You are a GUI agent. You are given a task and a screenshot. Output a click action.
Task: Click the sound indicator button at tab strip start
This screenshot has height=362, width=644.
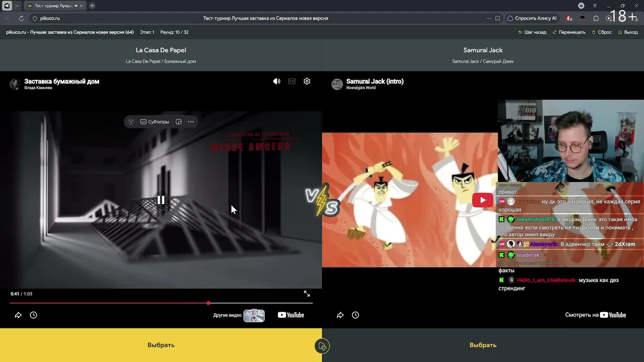7,6
